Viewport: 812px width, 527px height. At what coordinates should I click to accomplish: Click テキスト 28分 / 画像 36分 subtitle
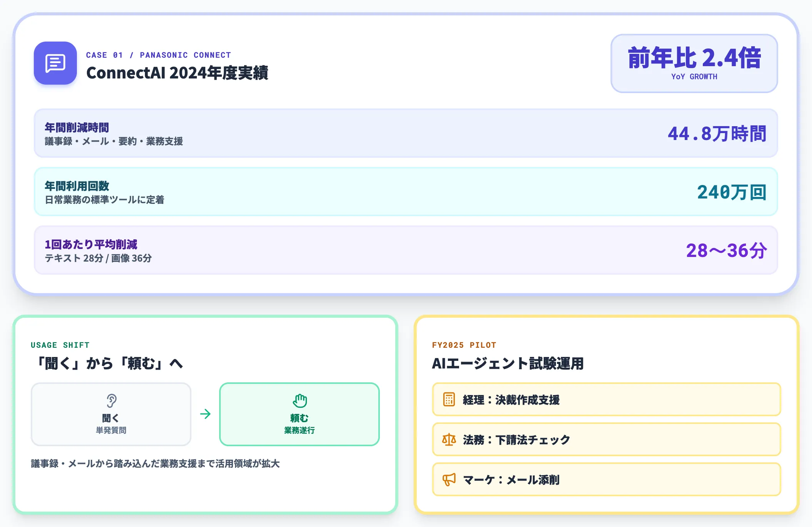pyautogui.click(x=98, y=258)
